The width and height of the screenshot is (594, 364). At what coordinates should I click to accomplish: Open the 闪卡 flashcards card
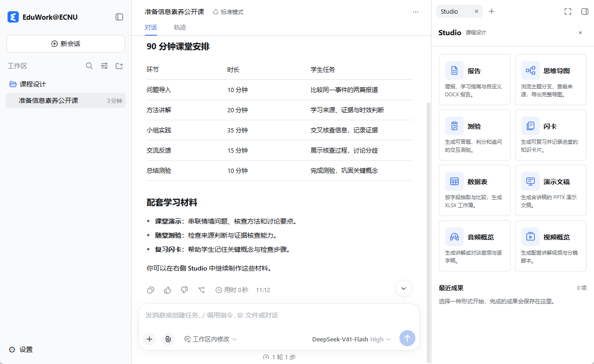pos(551,135)
